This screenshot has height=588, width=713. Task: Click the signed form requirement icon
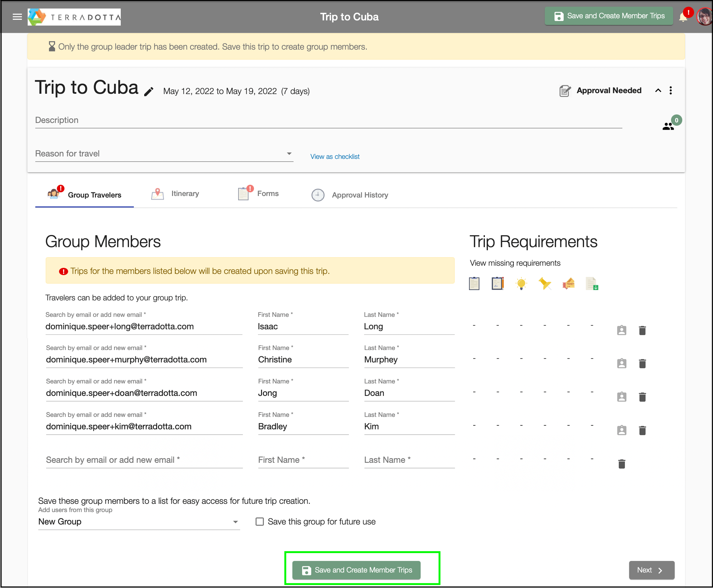point(498,284)
